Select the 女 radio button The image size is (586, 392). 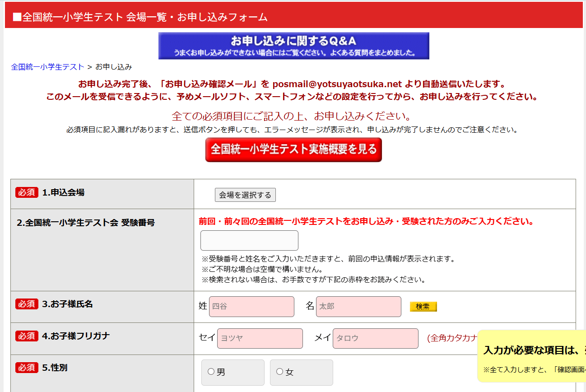(x=279, y=372)
